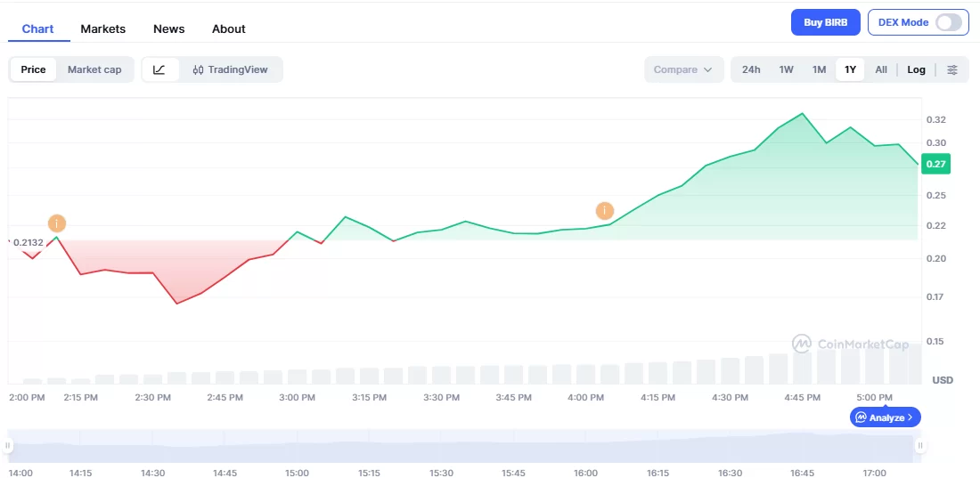
Task: Click the first orange info marker on the chart
Action: (57, 223)
